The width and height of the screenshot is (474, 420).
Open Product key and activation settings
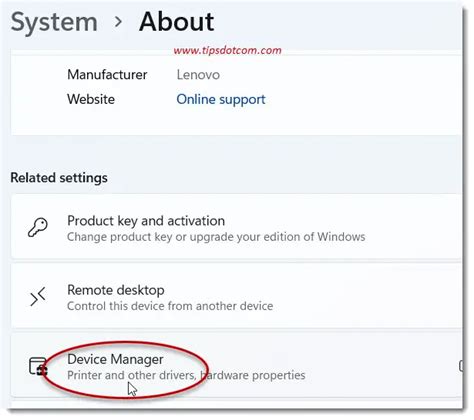click(x=237, y=228)
